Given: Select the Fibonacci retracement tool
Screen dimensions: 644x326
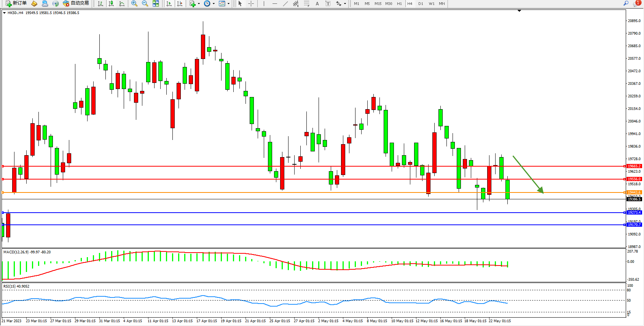Looking at the screenshot, I should coord(307,3).
